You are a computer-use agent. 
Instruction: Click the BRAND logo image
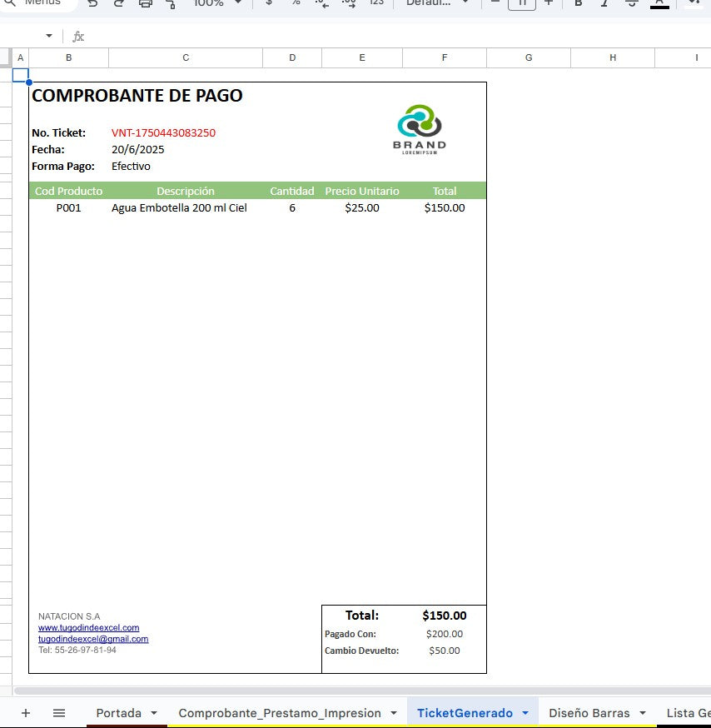pos(420,129)
